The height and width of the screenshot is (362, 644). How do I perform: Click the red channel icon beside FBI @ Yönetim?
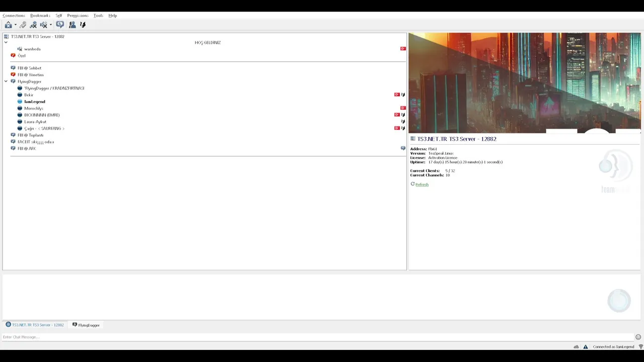tap(13, 75)
